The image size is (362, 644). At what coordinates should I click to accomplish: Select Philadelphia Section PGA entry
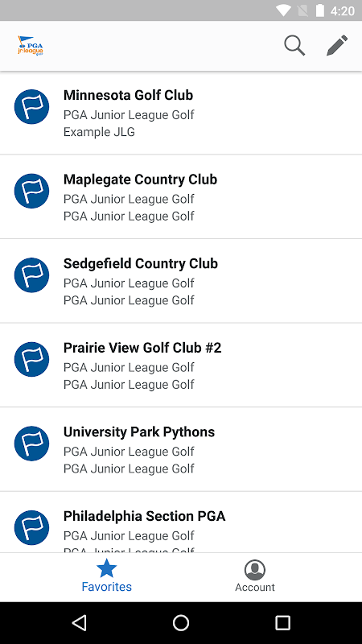point(181,522)
